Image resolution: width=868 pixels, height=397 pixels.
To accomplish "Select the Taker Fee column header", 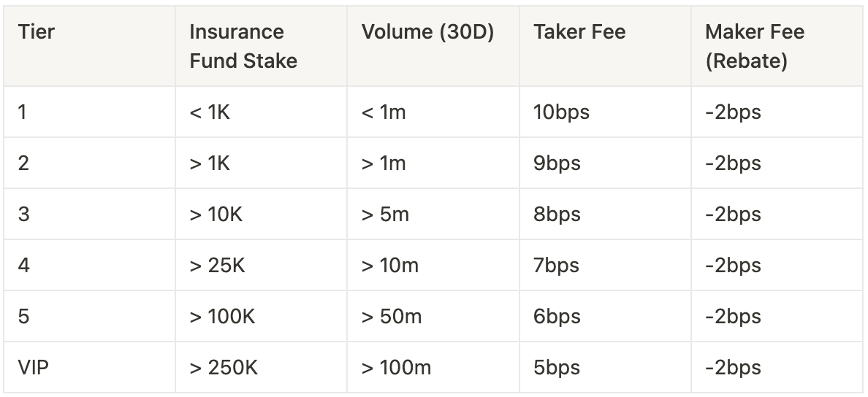I will click(579, 32).
